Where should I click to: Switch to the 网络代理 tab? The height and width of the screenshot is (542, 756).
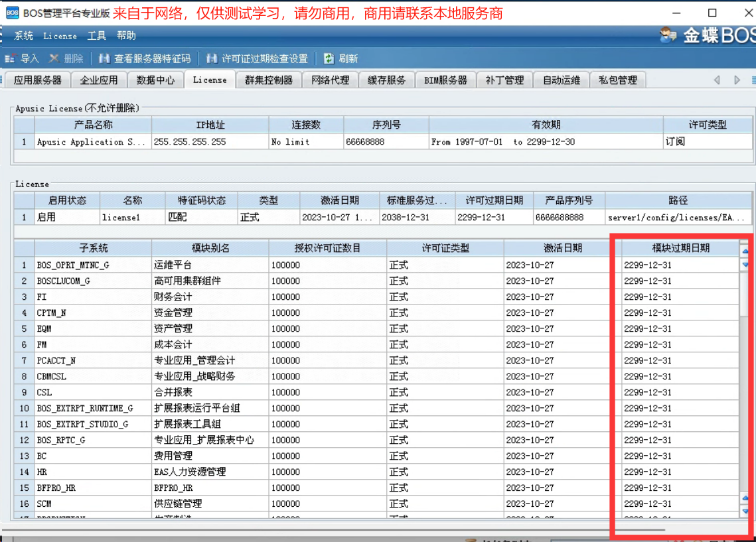[331, 80]
